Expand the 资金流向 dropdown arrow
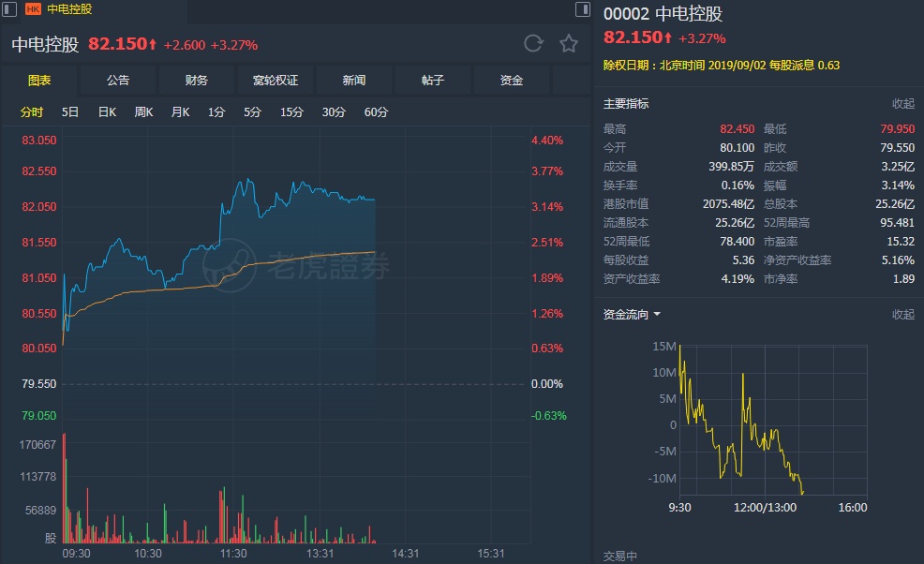 tap(657, 315)
